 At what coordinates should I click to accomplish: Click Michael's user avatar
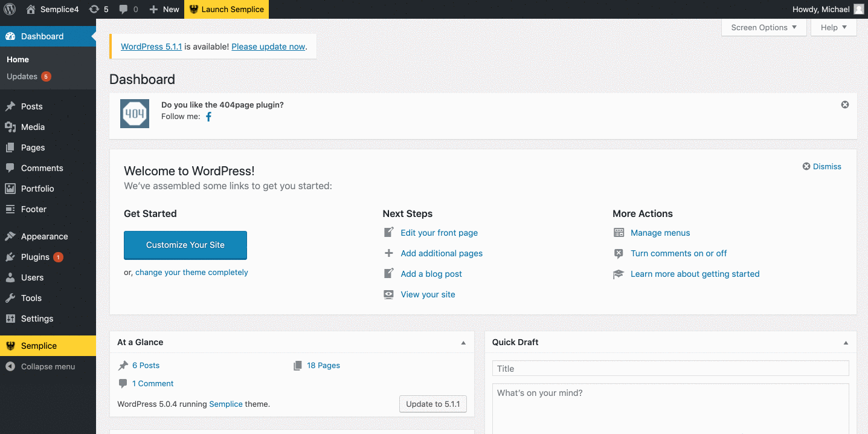click(859, 9)
